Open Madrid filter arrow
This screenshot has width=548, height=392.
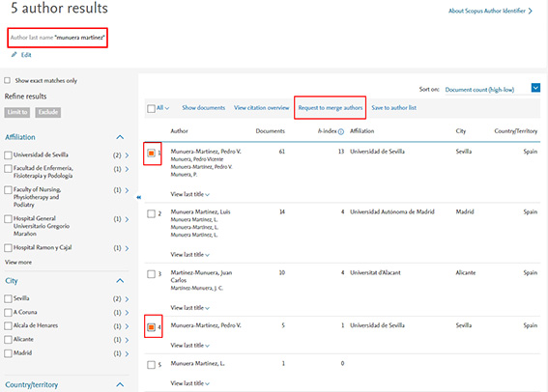(127, 354)
